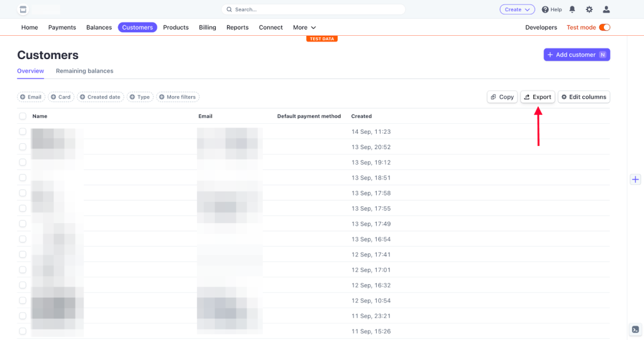Click the Export button
The width and height of the screenshot is (644, 340).
[538, 97]
